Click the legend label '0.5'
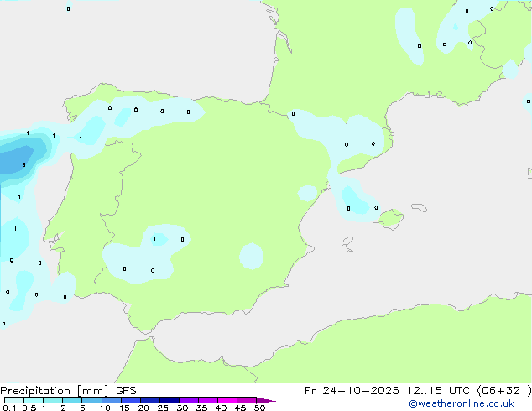The image size is (532, 411). [x=29, y=408]
